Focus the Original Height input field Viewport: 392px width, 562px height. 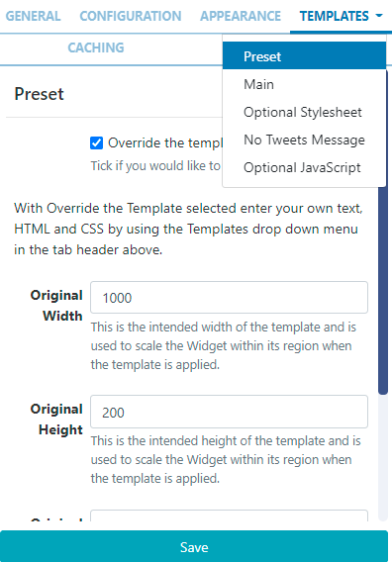point(229,412)
